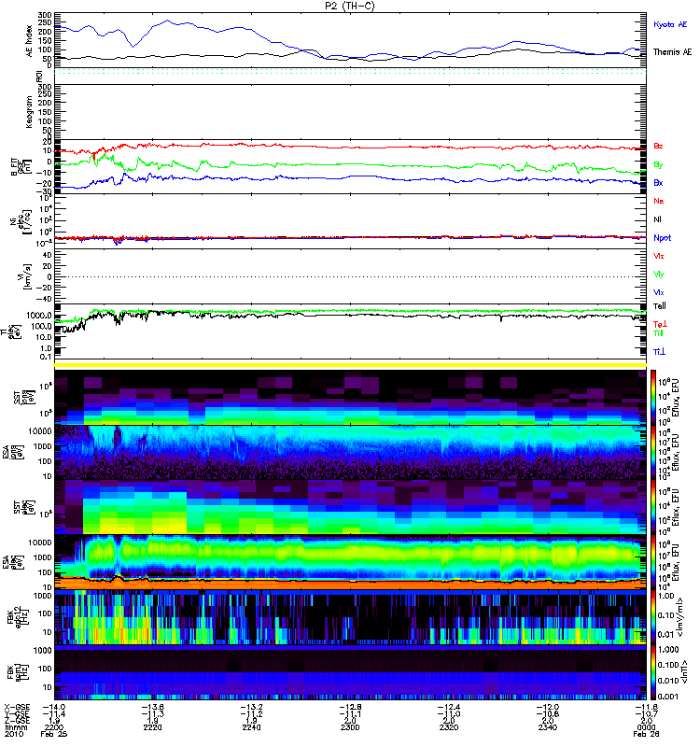Viewport: 700px width, 747px height.
Task: Click the Themis AE legend label
Action: tap(672, 52)
